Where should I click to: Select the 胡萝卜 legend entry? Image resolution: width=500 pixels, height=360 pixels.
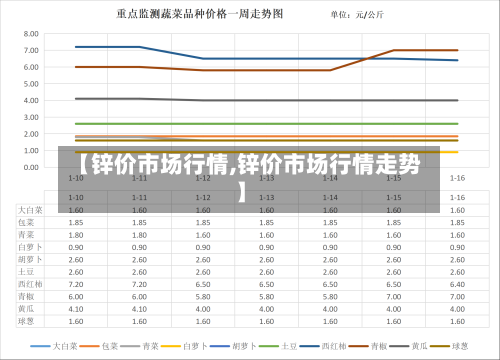(233, 346)
